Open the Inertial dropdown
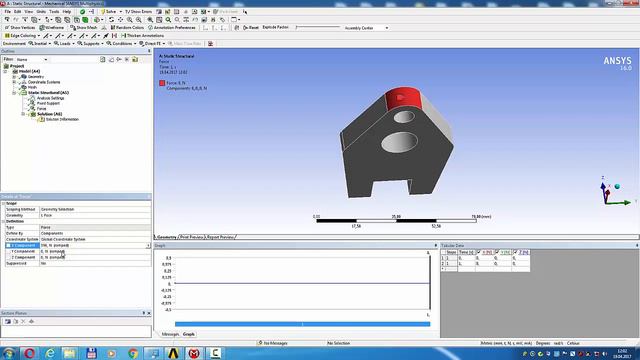The height and width of the screenshot is (360, 640). [x=40, y=44]
